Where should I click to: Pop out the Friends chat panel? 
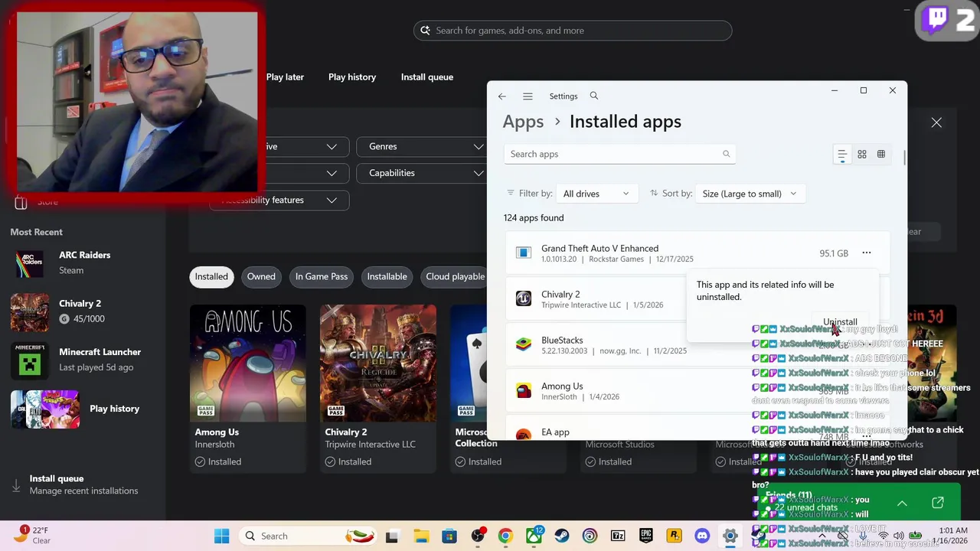pos(938,503)
